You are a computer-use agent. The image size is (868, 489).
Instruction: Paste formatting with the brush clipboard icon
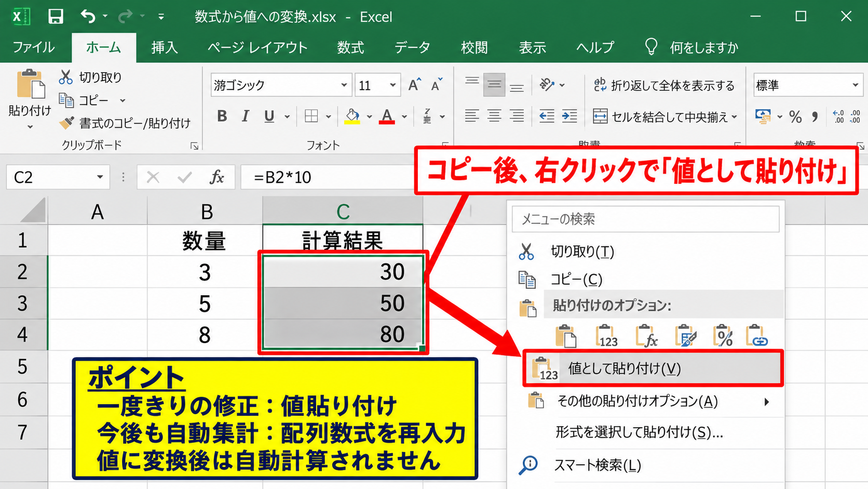pyautogui.click(x=685, y=336)
